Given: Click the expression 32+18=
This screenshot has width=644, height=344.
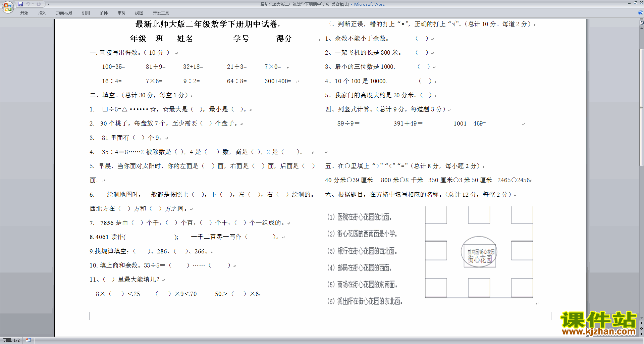Looking at the screenshot, I should (193, 67).
